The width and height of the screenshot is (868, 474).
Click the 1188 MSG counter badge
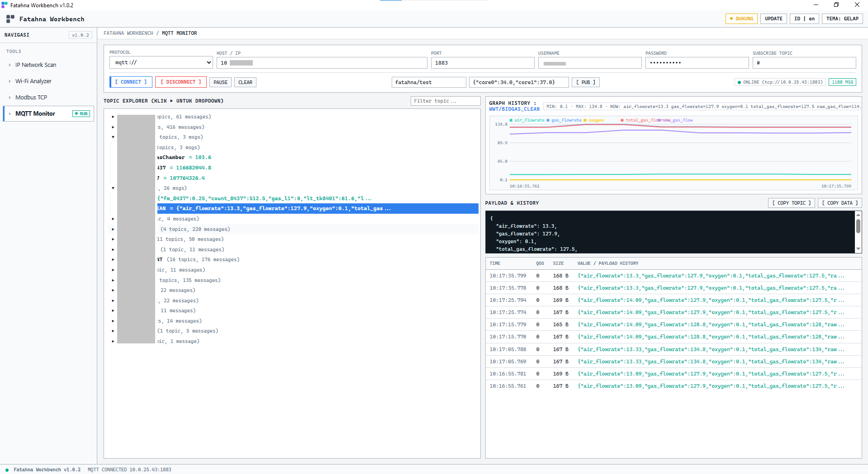point(842,82)
